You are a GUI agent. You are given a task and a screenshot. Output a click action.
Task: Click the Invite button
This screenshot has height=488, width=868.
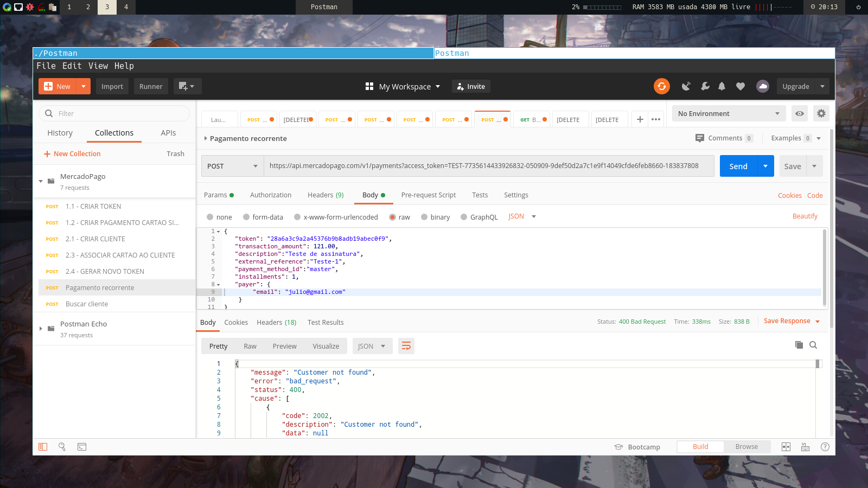pyautogui.click(x=471, y=86)
